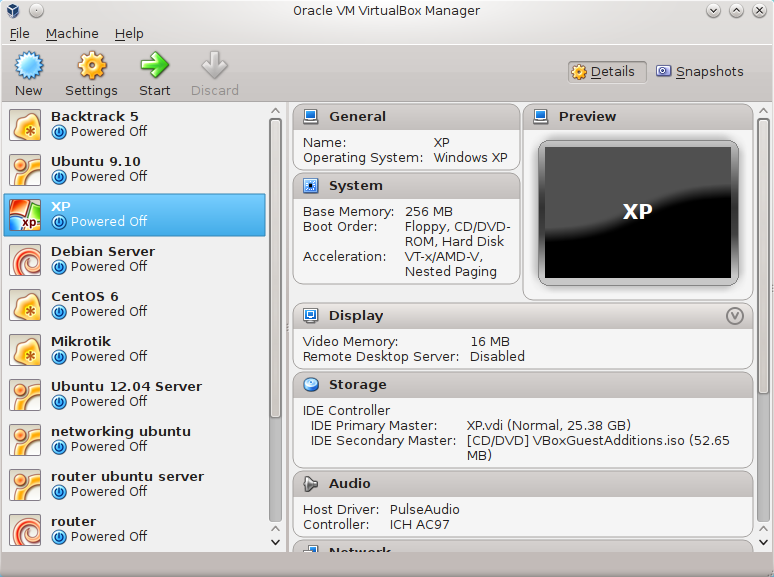Collapse the Display section arrow
This screenshot has width=774, height=577.
735,316
